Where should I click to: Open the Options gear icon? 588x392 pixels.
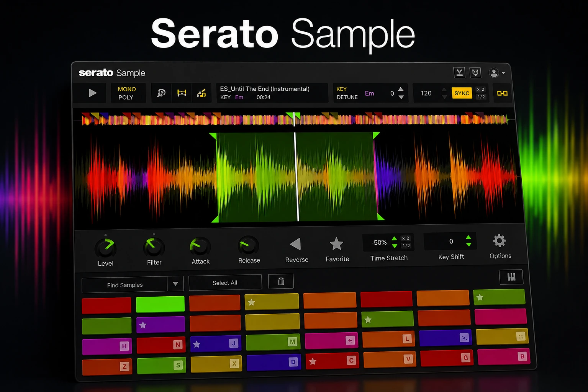(499, 241)
